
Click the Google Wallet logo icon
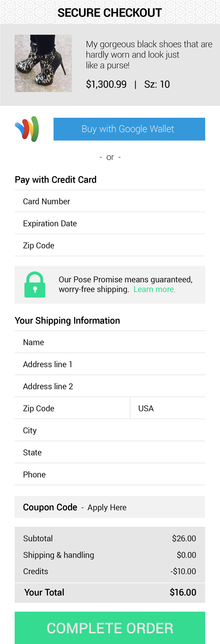coord(27,129)
